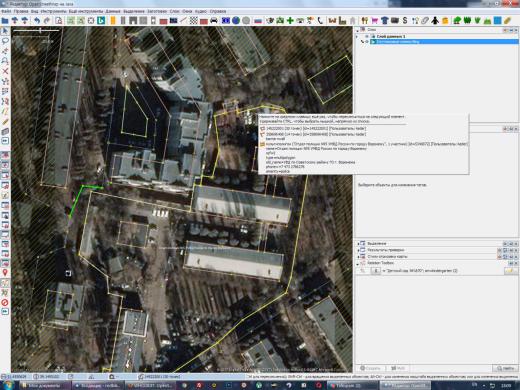This screenshot has width=520, height=390.
Task: Toggle visibility eye of the Bing imagery layer
Action: 367,42
